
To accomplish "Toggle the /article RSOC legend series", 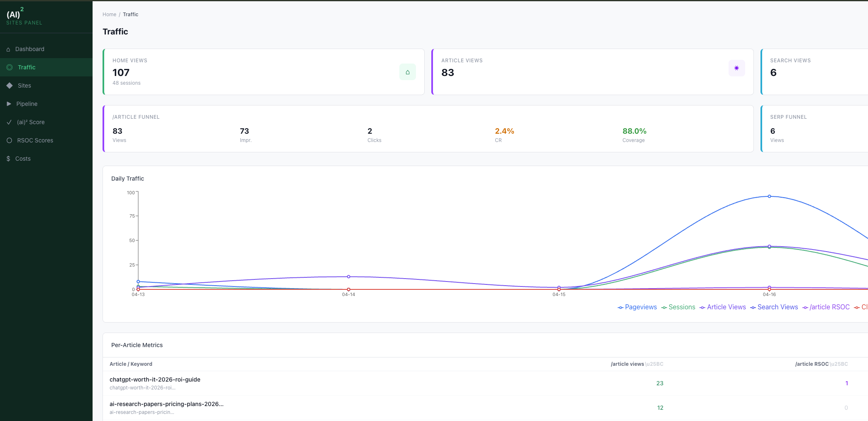I will (x=826, y=307).
